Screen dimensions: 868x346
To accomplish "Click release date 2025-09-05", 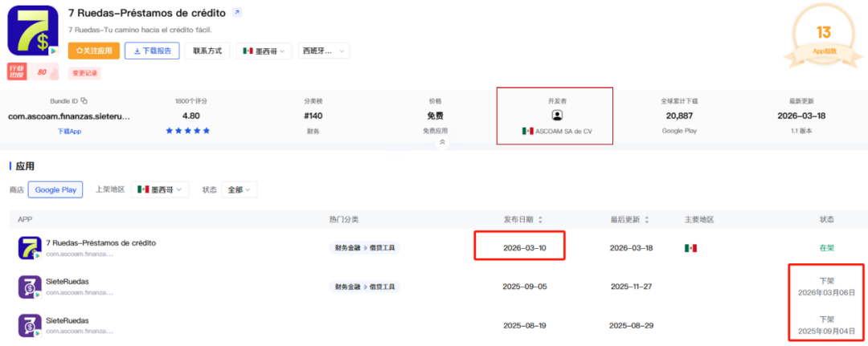I will click(524, 287).
